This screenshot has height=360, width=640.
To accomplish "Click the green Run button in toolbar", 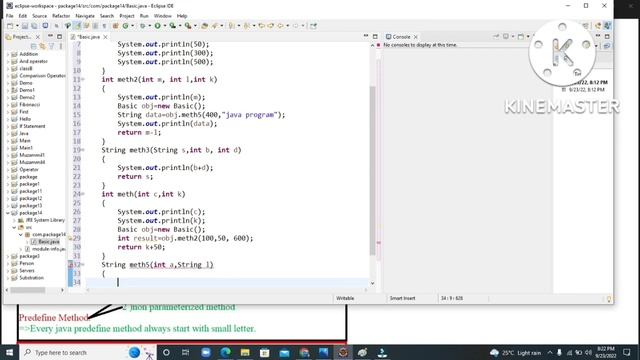I will point(157,26).
